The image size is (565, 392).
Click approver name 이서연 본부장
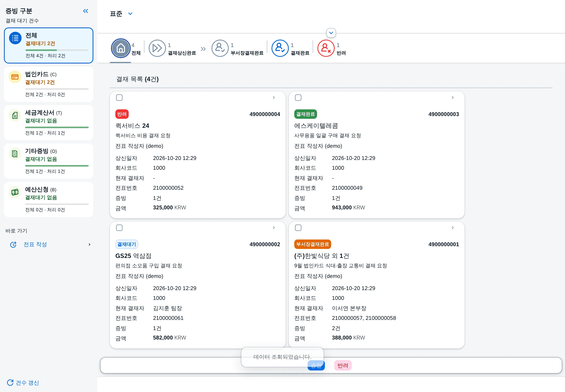click(x=349, y=308)
